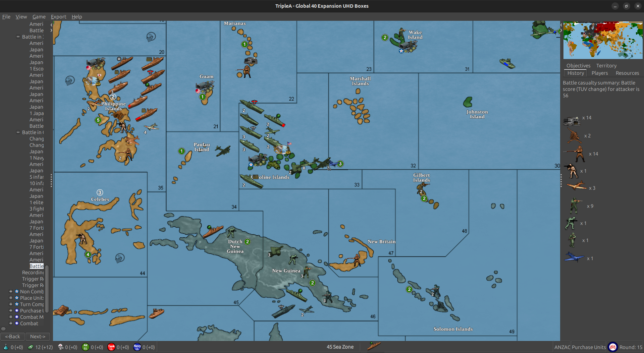Viewport: 644px width, 353px height.
Task: Switch to the Objectives tab
Action: pyautogui.click(x=578, y=66)
